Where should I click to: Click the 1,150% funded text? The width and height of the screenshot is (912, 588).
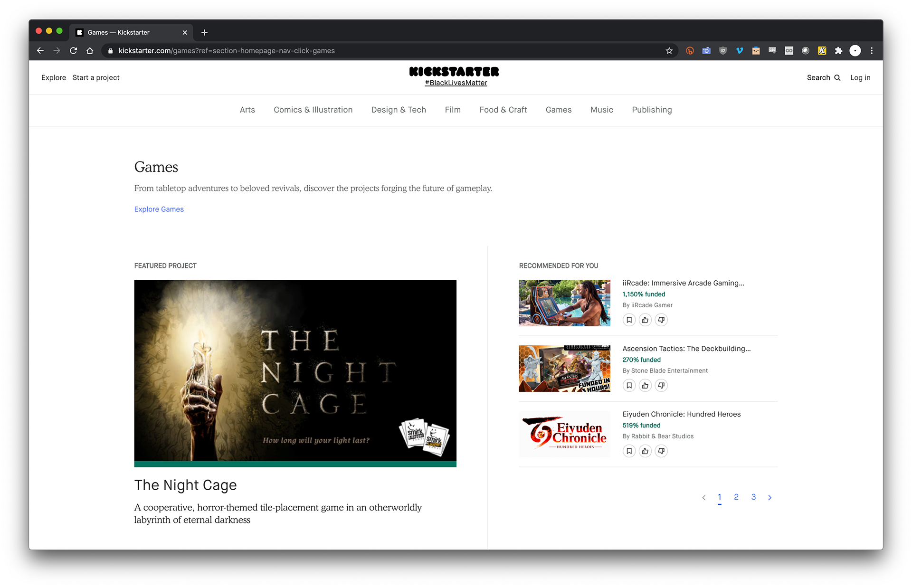coord(644,294)
